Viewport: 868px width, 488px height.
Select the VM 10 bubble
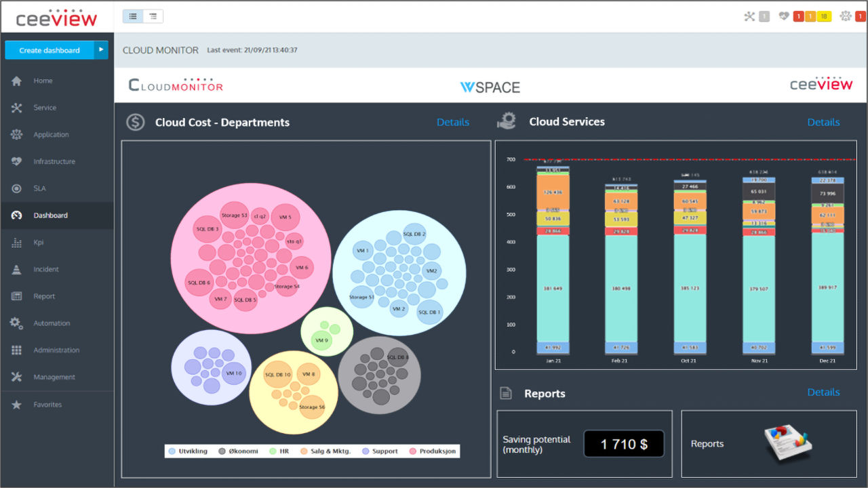[233, 373]
